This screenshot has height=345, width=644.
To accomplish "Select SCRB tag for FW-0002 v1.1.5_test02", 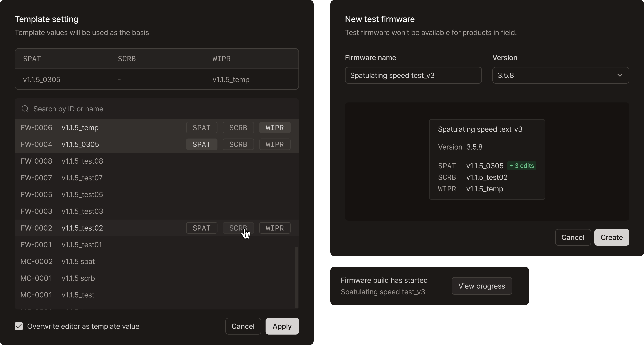I will (238, 228).
